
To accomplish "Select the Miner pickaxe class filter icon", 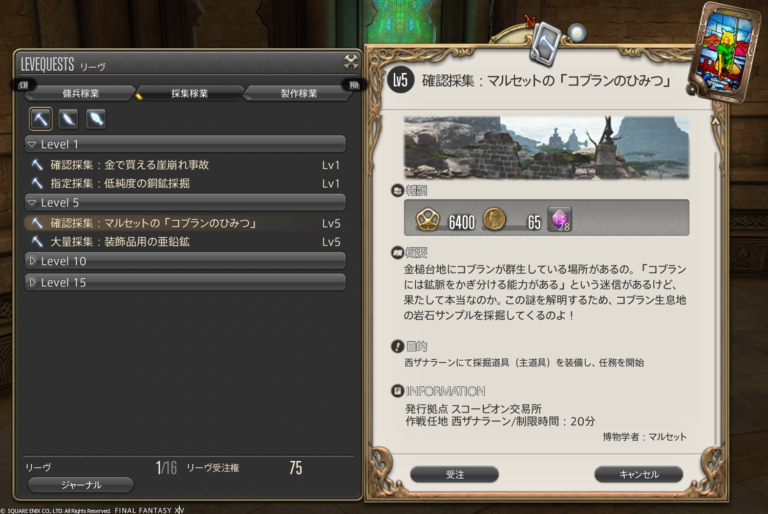I will [x=41, y=119].
